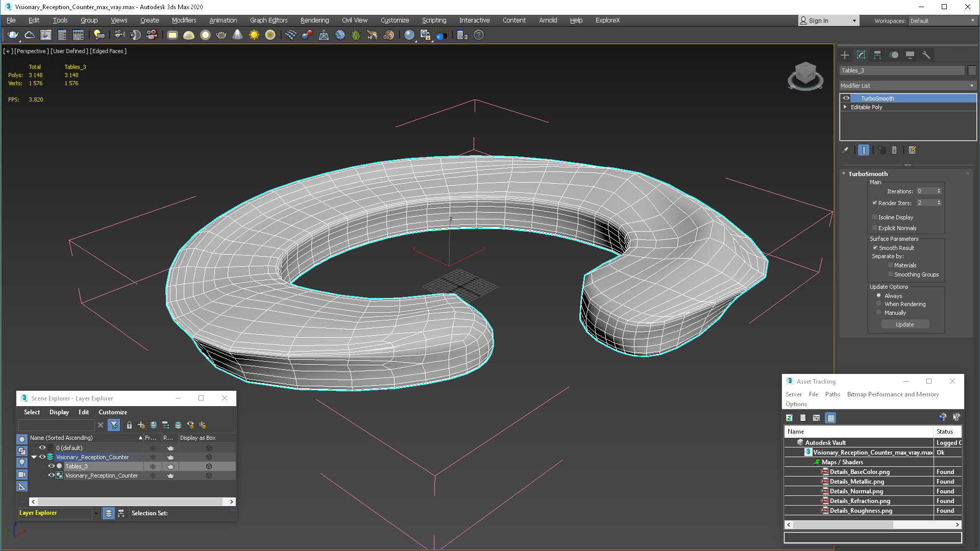Expand the Visionary_Reception_Counter tree item
The width and height of the screenshot is (980, 551).
click(33, 457)
